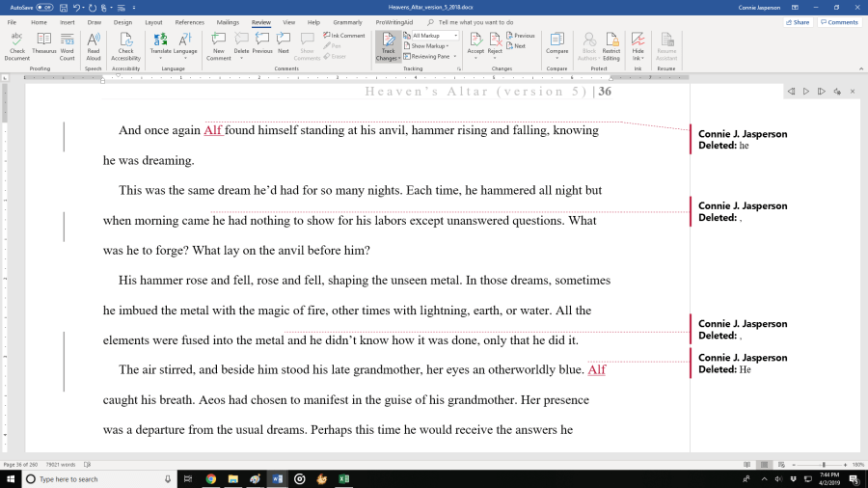
Task: Expand the Compare dropdown
Action: 556,45
